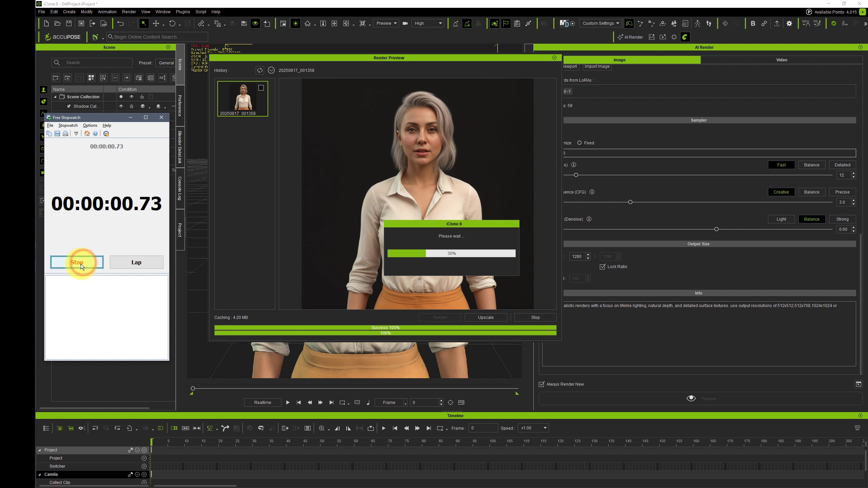Click the History refresh icon
The width and height of the screenshot is (868, 488).
point(260,70)
